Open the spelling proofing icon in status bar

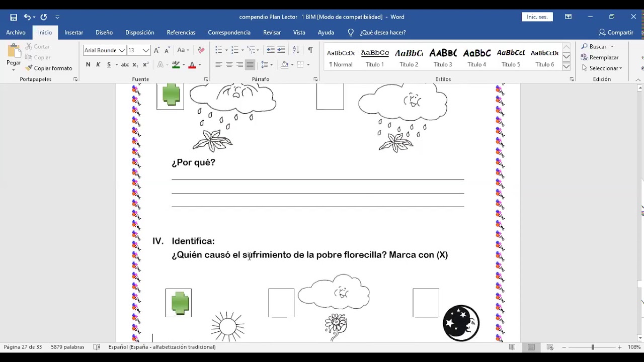pyautogui.click(x=97, y=347)
